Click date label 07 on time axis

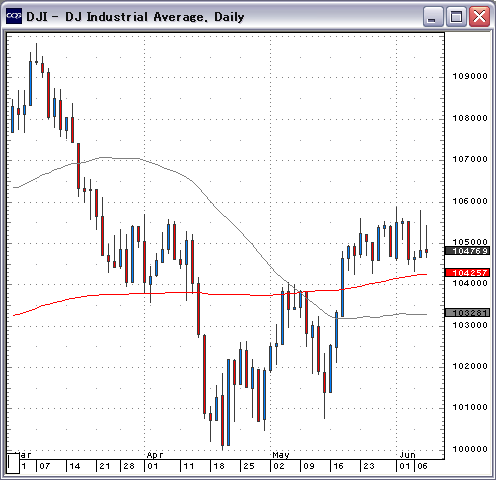pos(45,466)
